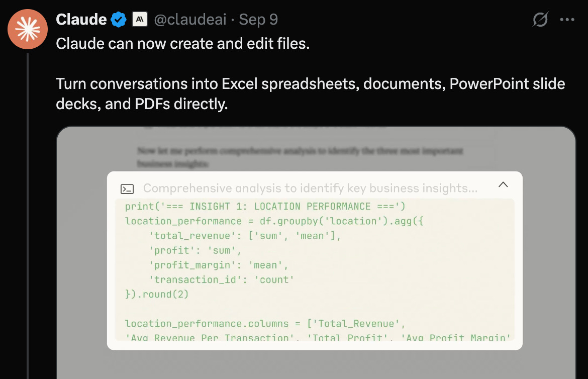This screenshot has width=588, height=379.
Task: Click the code line 'location_performance.columns'
Action: click(x=265, y=324)
